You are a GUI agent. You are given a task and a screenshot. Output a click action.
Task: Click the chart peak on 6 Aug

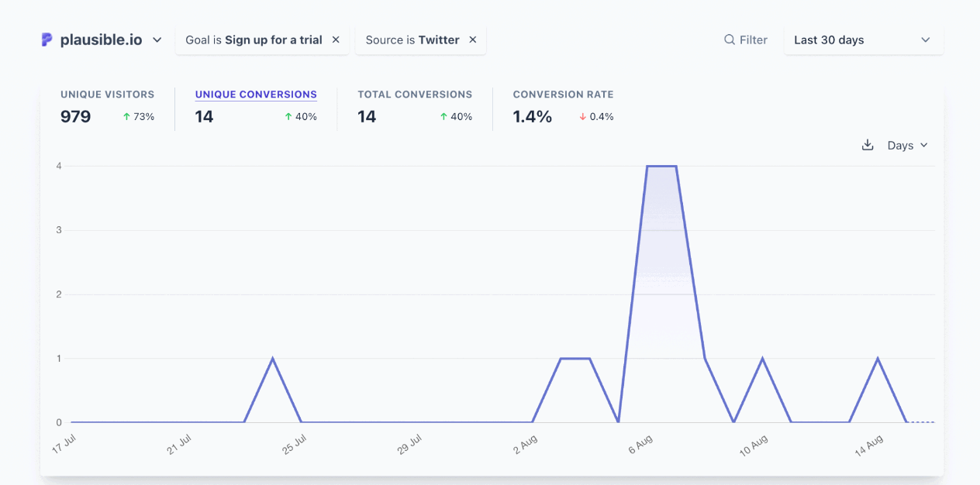pyautogui.click(x=661, y=165)
